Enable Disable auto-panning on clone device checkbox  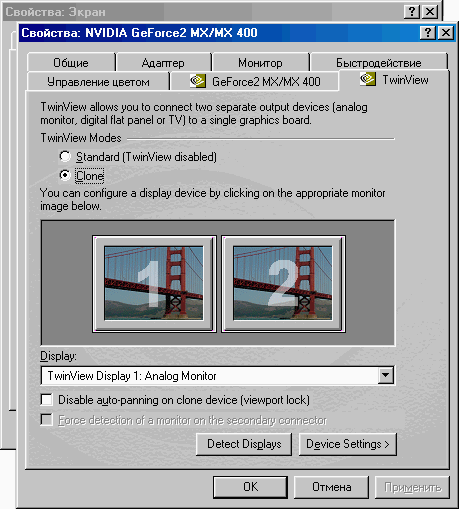coord(47,399)
